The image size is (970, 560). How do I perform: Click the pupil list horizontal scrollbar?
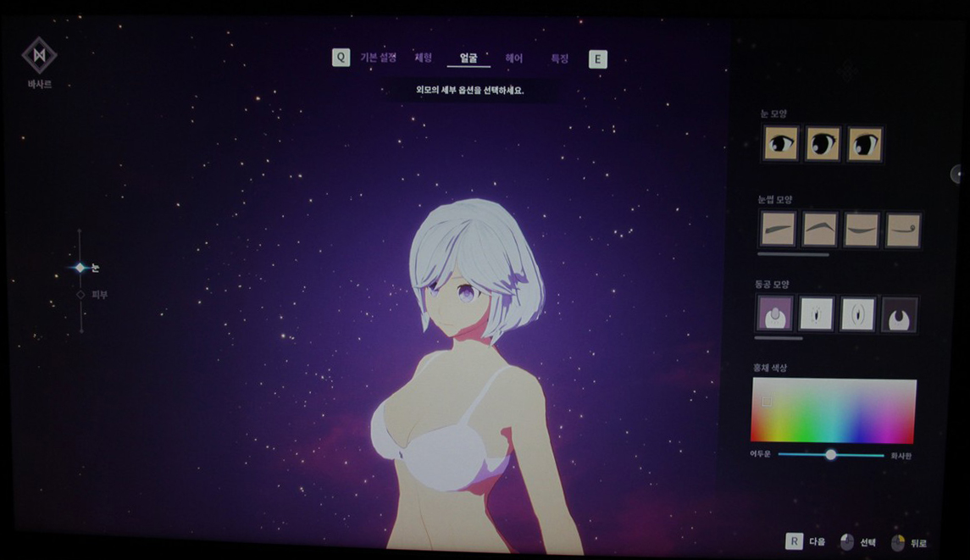click(x=779, y=339)
